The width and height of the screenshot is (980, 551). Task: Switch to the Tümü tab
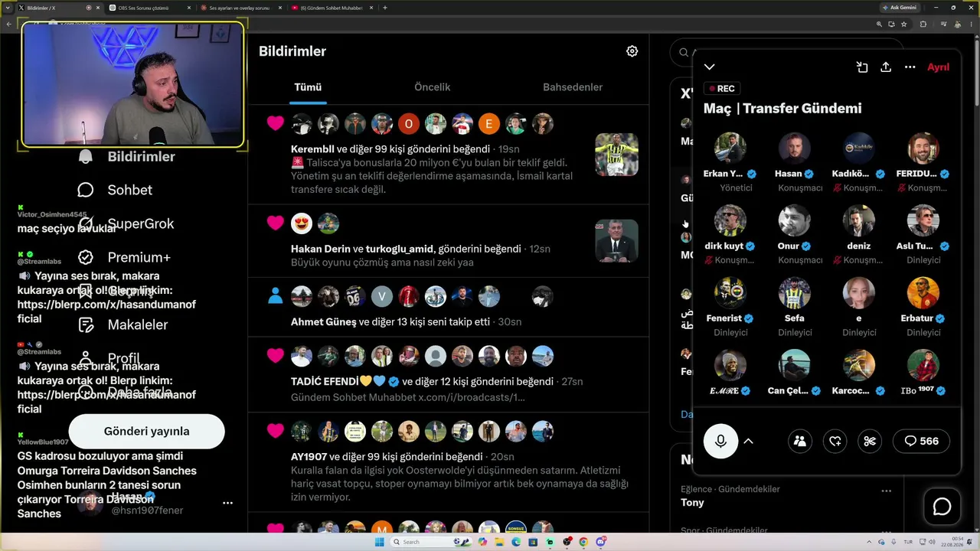(308, 87)
